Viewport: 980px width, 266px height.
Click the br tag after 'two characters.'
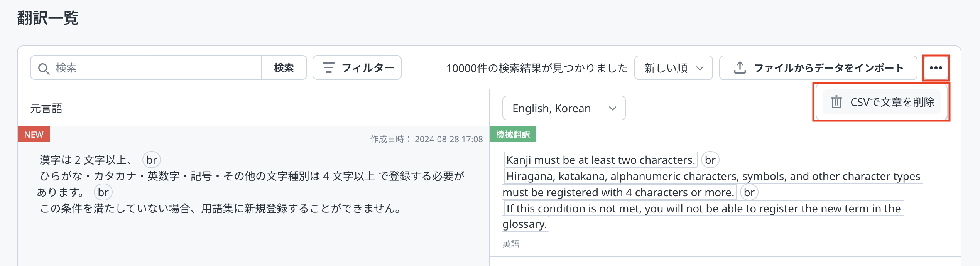pyautogui.click(x=710, y=160)
